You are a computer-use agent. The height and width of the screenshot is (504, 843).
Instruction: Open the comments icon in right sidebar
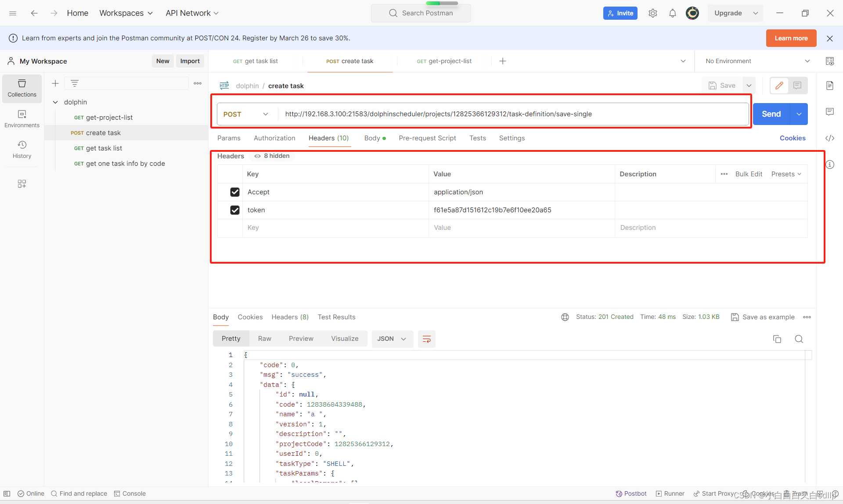click(x=830, y=112)
